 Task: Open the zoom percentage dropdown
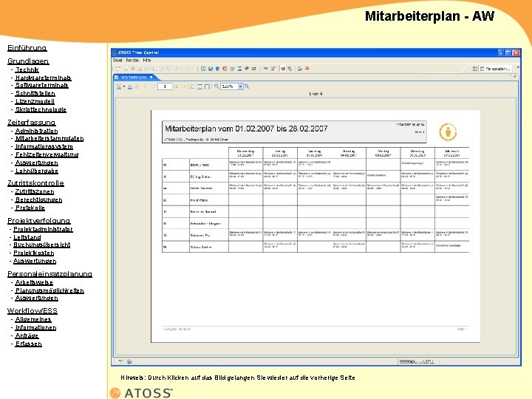(240, 86)
